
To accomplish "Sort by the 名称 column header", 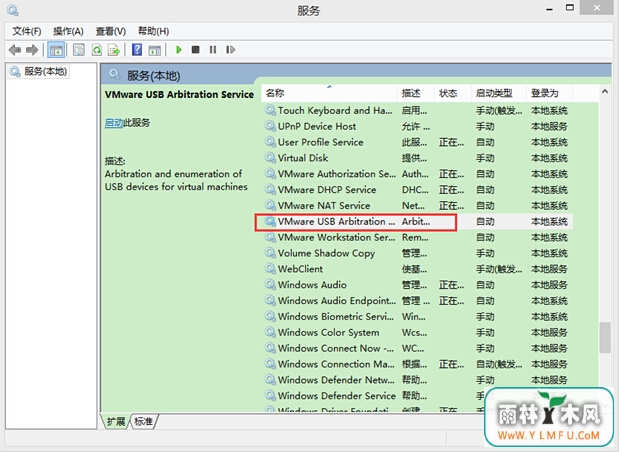I will [329, 93].
